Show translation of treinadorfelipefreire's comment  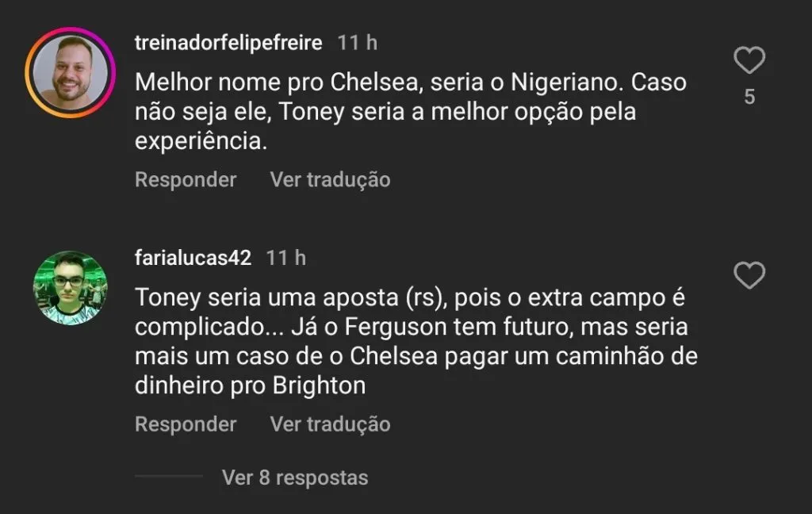[x=330, y=180]
